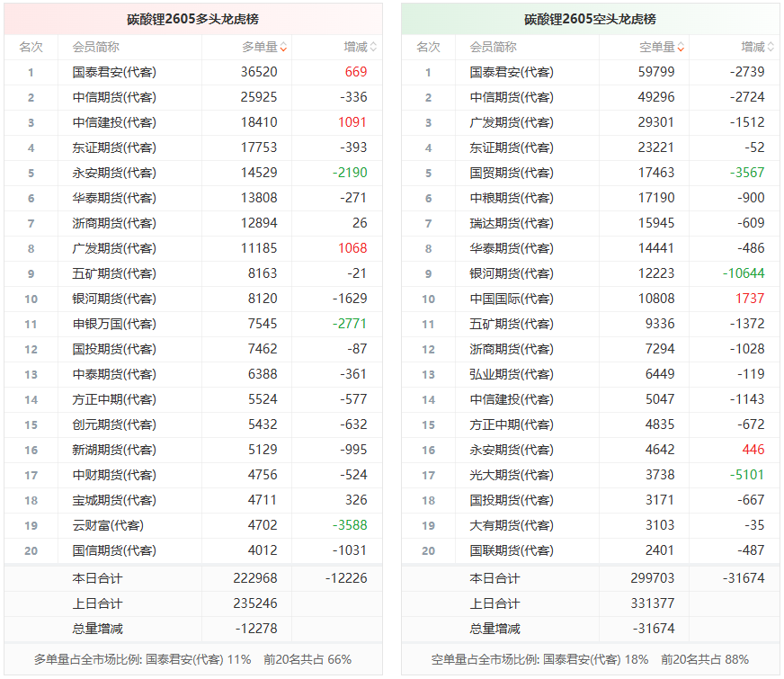Click 碳酸锂2605空头龙虎榜 table title
Screen dimensions: 784x679
point(590,19)
